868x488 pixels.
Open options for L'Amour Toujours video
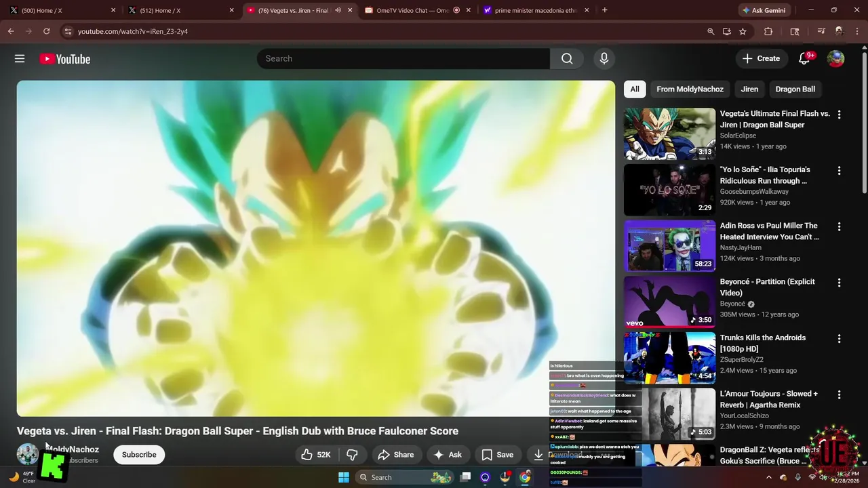pyautogui.click(x=839, y=394)
